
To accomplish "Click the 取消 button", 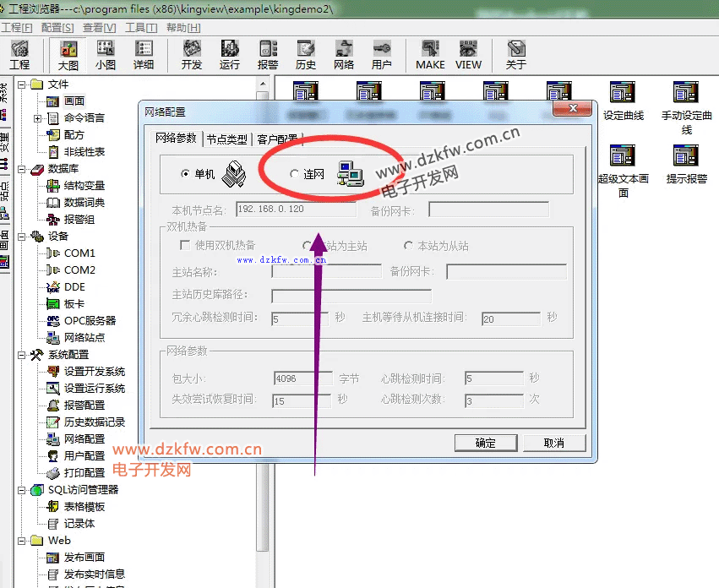I will tap(553, 443).
